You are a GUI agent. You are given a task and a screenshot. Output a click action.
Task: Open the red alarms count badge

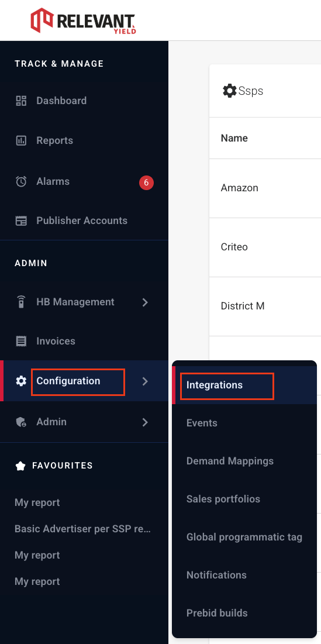146,182
